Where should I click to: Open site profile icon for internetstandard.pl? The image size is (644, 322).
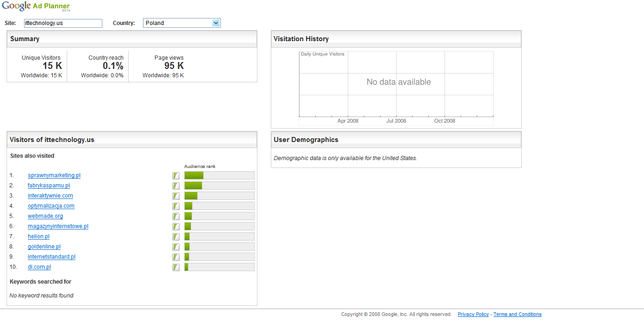(x=176, y=257)
